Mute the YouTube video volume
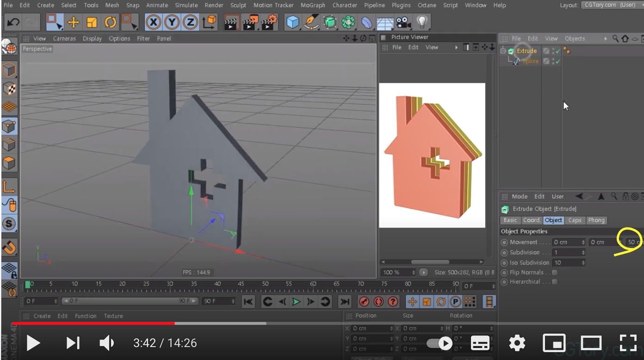Screen dimensions: 644x360 (x=107, y=343)
